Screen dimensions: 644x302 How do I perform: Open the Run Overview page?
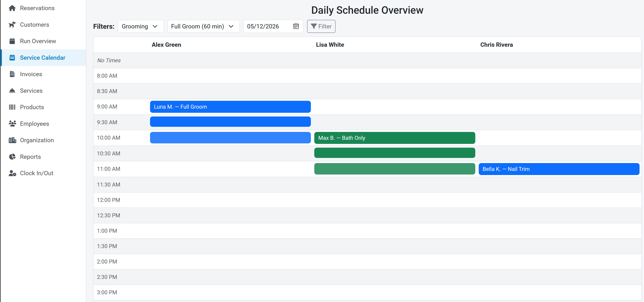point(44,41)
